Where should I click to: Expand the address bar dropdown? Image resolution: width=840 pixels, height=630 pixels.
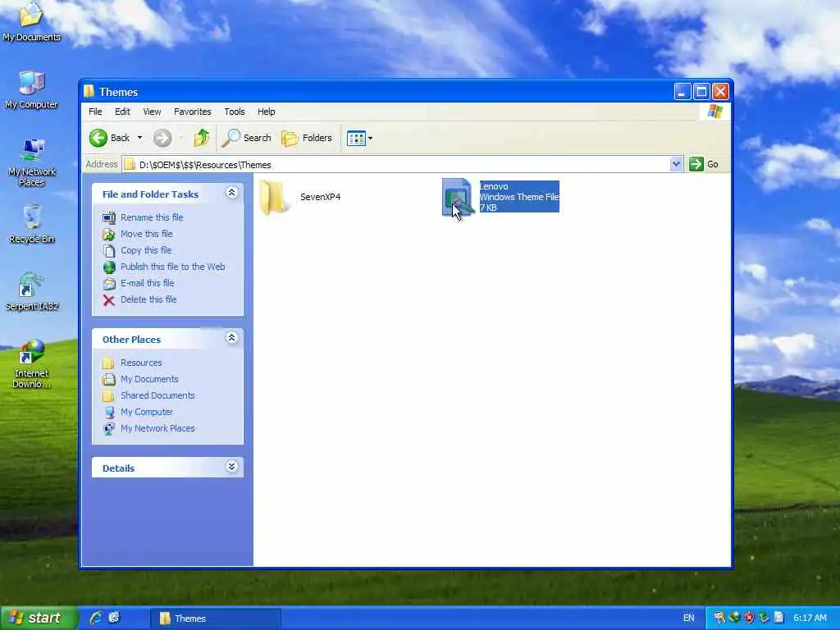pos(676,164)
